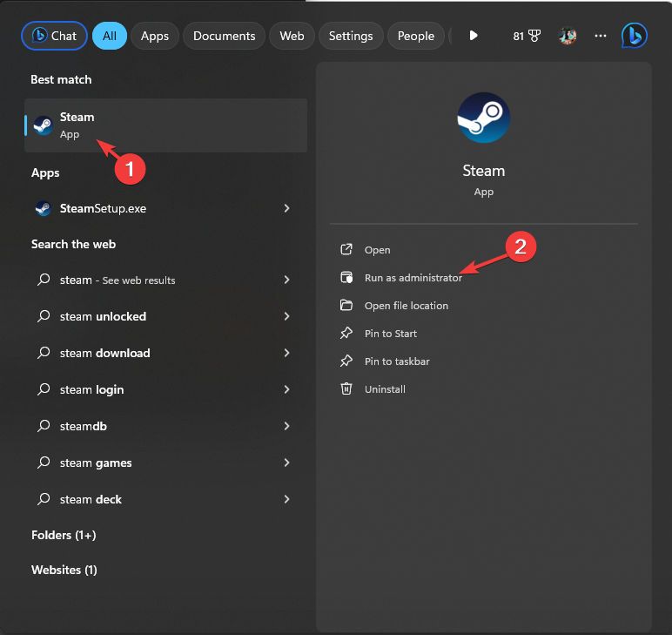
Task: Open Bing Chat icon at top right
Action: (x=634, y=36)
